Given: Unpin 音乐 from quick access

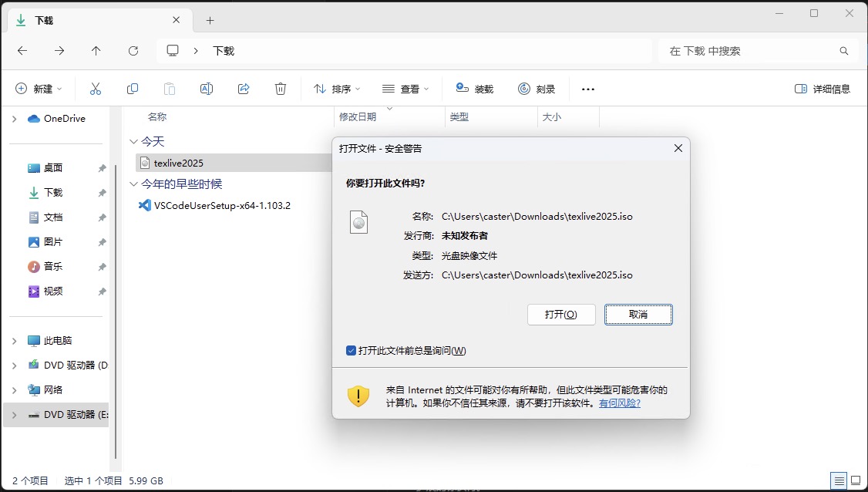Looking at the screenshot, I should click(102, 267).
